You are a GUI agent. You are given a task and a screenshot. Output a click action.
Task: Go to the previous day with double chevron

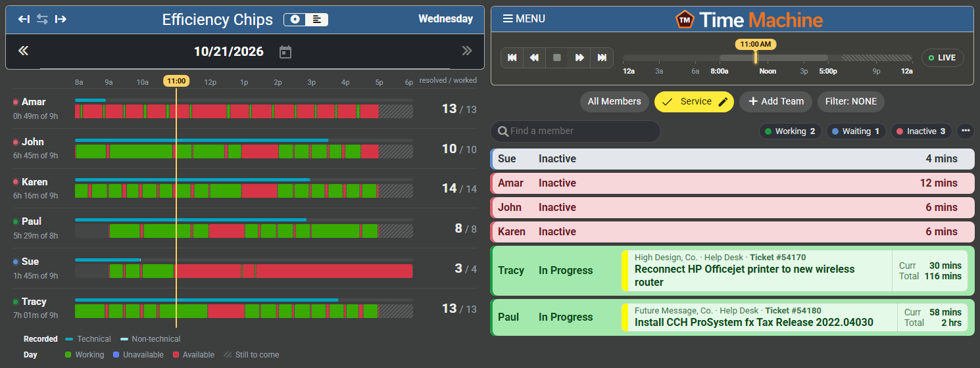[23, 51]
